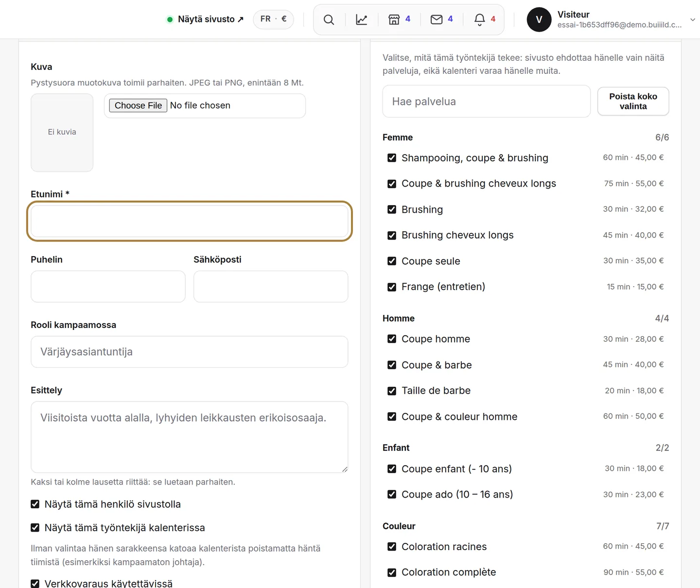Uncheck Coupe ado (10 – 16 ans)
This screenshot has height=588, width=700.
392,494
